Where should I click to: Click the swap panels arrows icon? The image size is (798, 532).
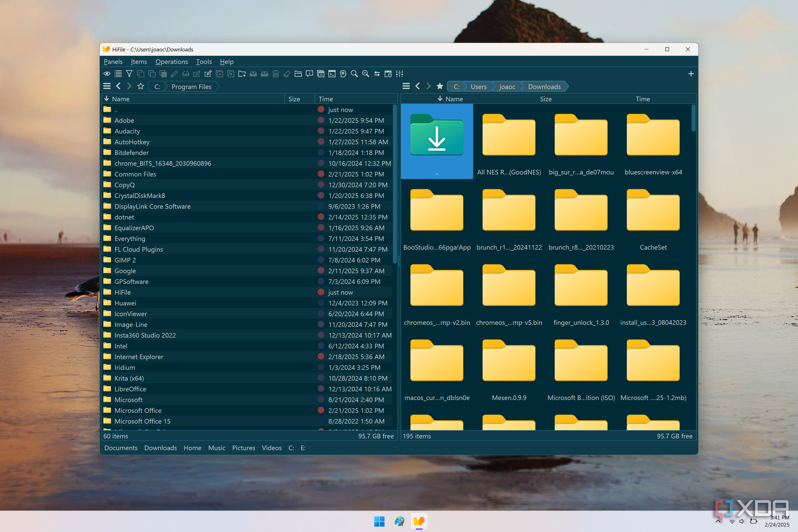click(377, 74)
